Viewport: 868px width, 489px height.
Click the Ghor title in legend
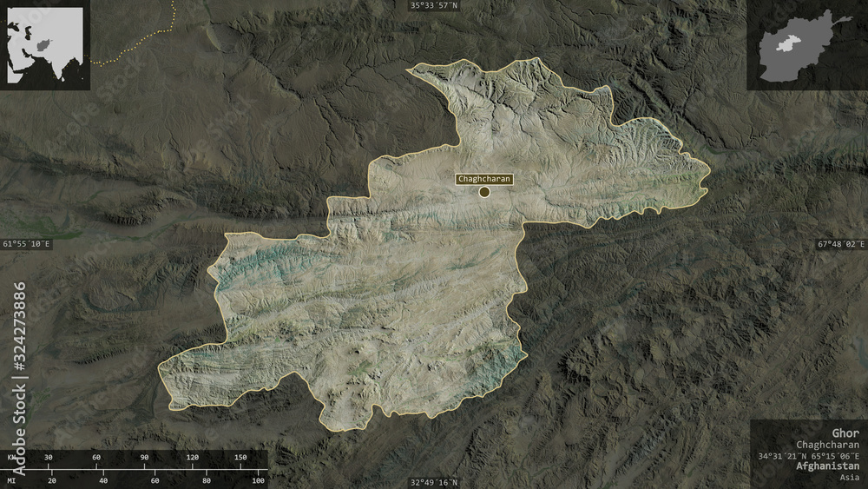(x=845, y=433)
